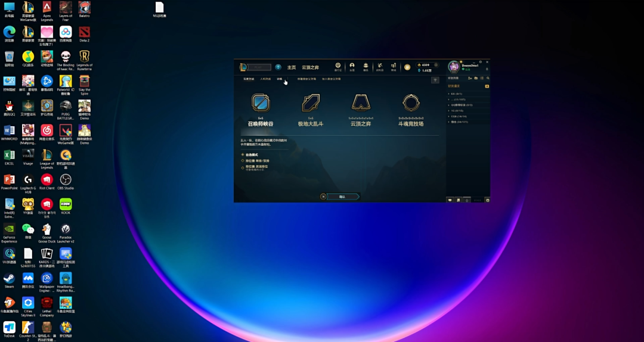Open the GeForce Experience desktop shortcut
Image resolution: width=644 pixels, height=342 pixels.
click(9, 233)
